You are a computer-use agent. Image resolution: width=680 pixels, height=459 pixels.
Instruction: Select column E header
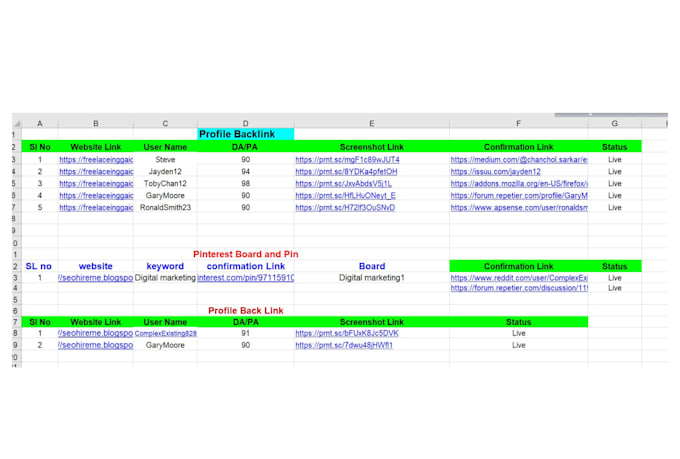(372, 124)
